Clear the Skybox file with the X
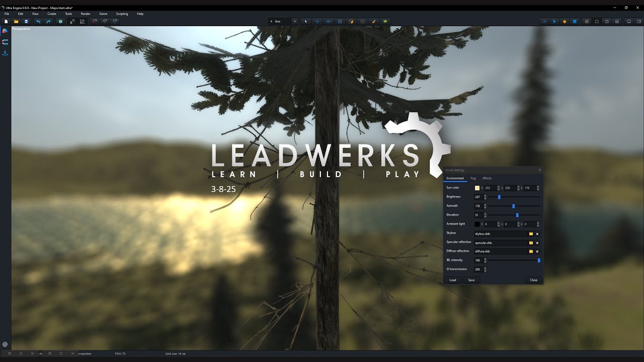644x362 pixels. click(537, 234)
